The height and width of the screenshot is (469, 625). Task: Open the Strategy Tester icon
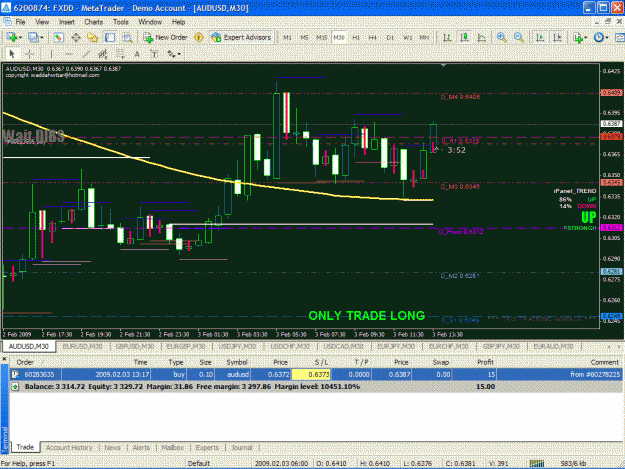click(x=128, y=37)
